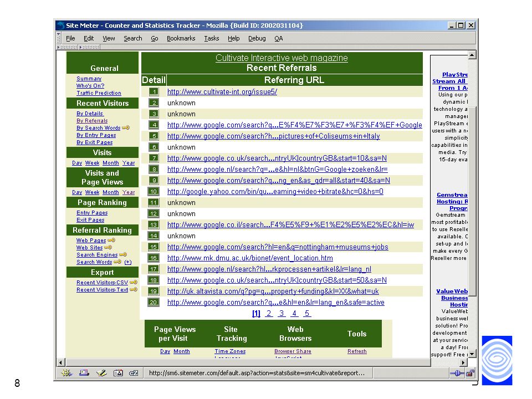Open detail icon number 16
532x399 pixels.
pos(154,258)
